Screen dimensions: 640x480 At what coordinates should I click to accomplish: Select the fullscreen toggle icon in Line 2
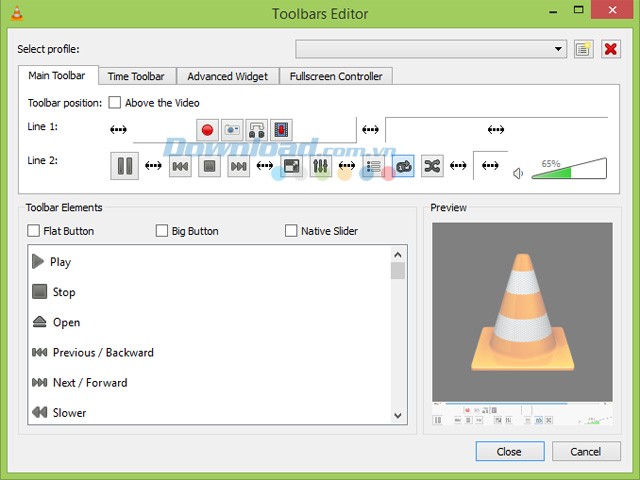point(292,166)
